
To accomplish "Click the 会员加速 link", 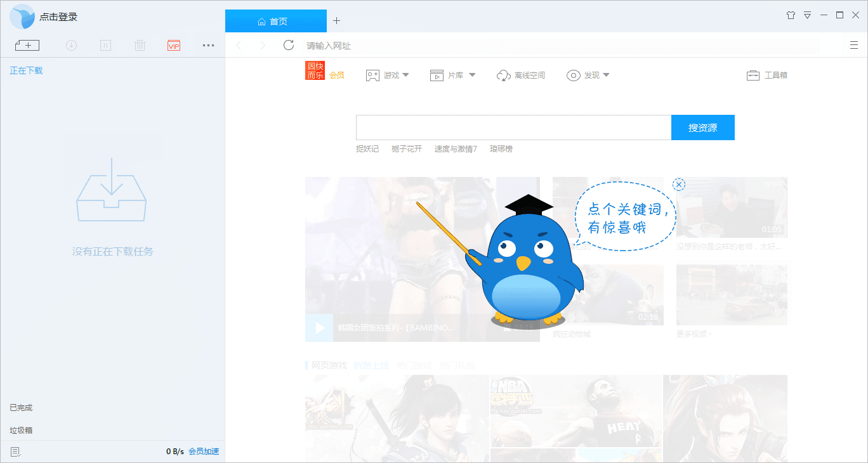I will tap(204, 452).
